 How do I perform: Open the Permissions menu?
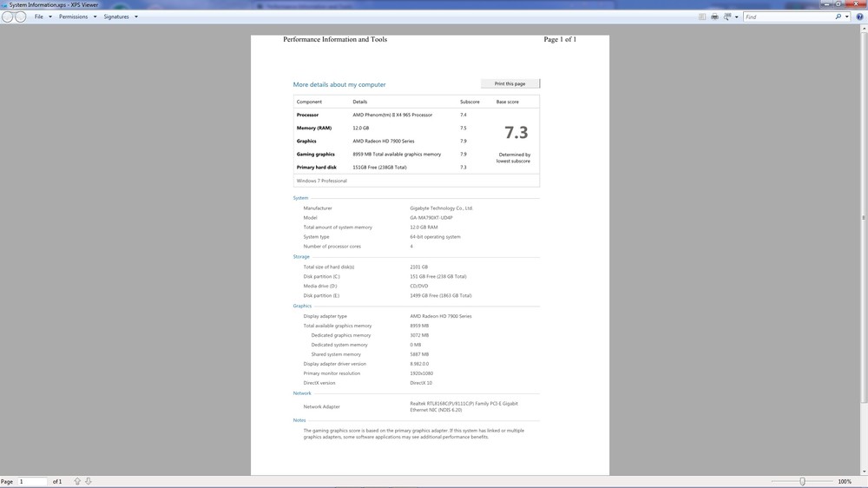[x=77, y=16]
